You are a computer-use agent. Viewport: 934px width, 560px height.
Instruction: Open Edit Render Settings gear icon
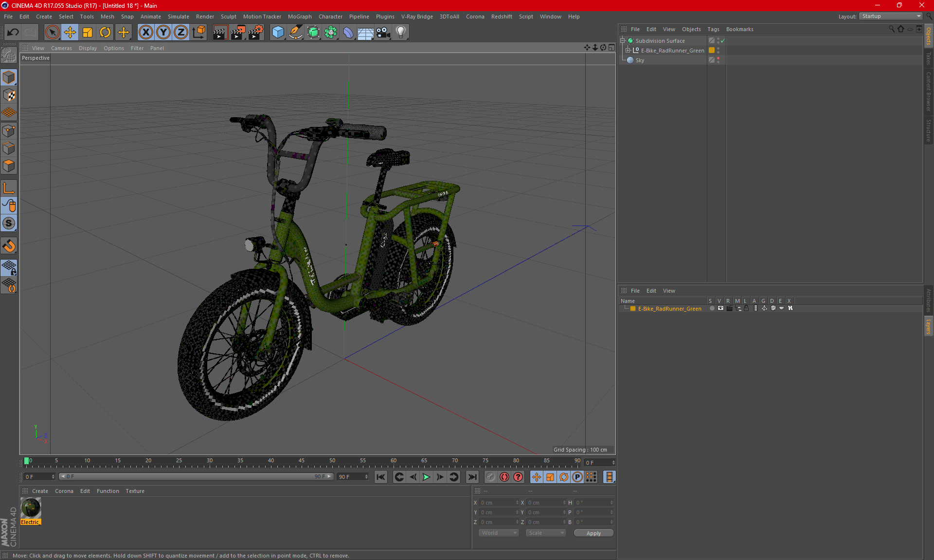pyautogui.click(x=255, y=33)
